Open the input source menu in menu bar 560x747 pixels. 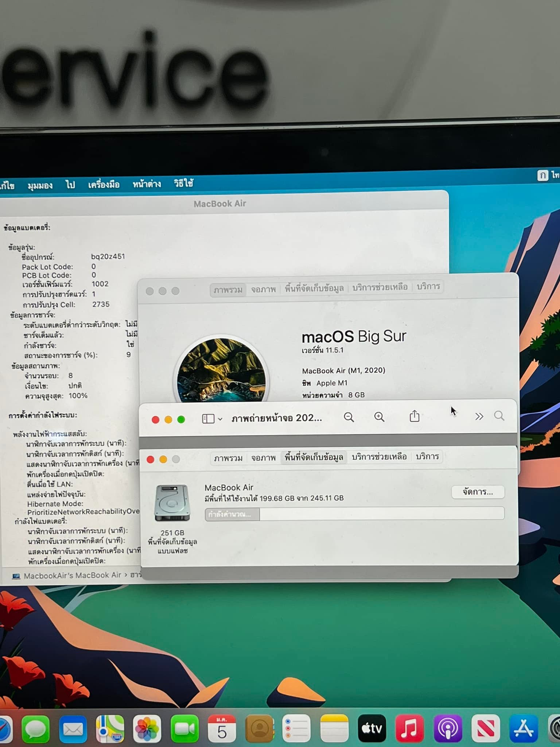coord(542,176)
